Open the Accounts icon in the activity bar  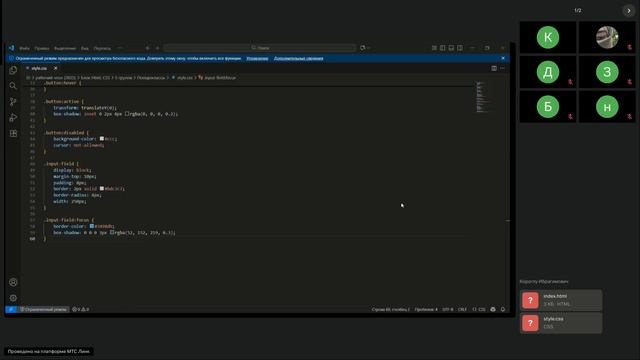point(13,282)
